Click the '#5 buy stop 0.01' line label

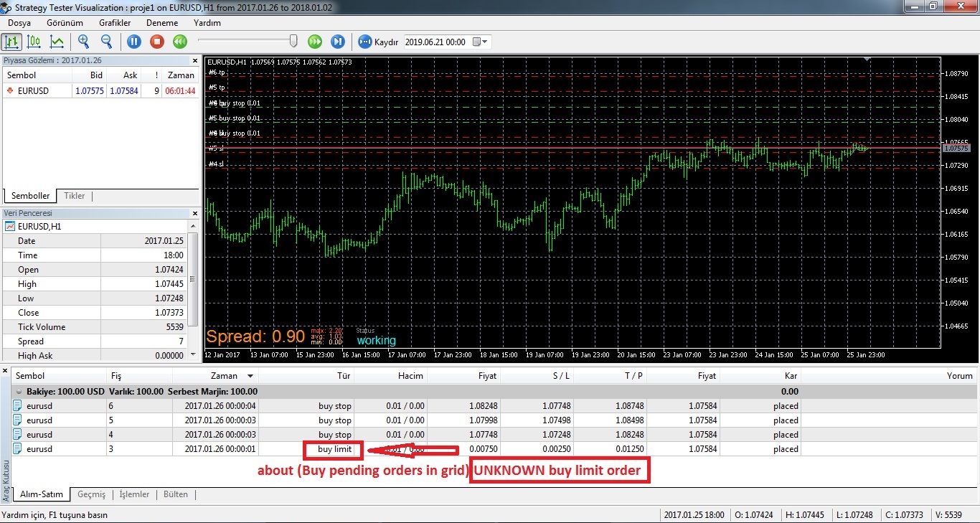235,118
